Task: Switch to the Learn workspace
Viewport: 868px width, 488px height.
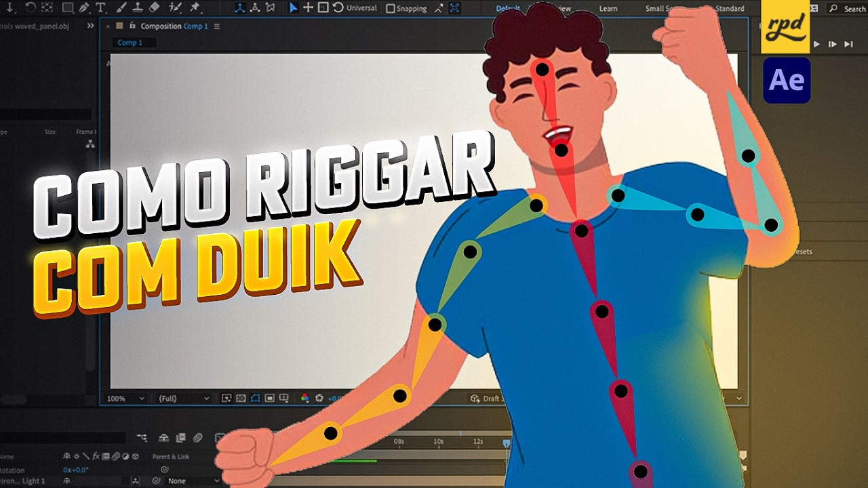Action: pyautogui.click(x=608, y=9)
